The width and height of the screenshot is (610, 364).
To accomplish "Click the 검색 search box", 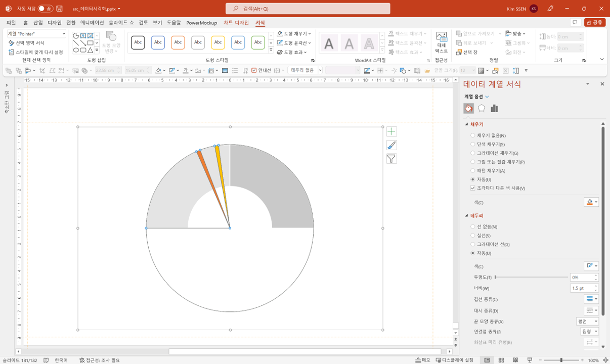I will [x=308, y=9].
